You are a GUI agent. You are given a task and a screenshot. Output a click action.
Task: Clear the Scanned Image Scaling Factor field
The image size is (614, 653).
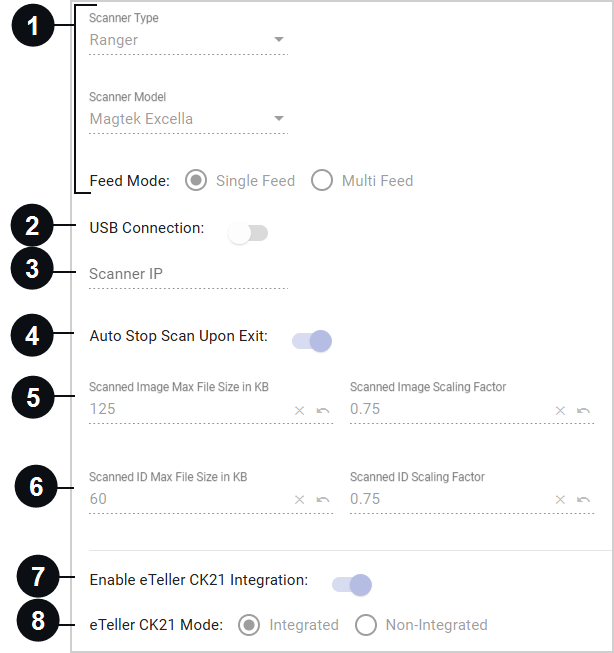(x=560, y=411)
